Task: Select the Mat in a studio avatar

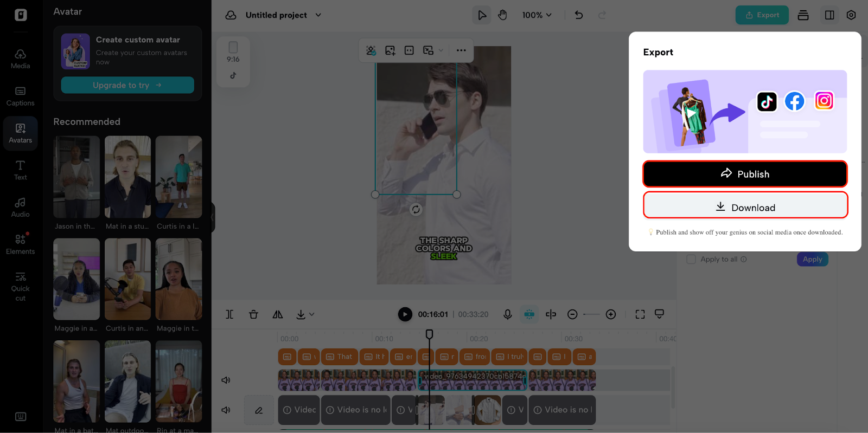Action: [127, 177]
